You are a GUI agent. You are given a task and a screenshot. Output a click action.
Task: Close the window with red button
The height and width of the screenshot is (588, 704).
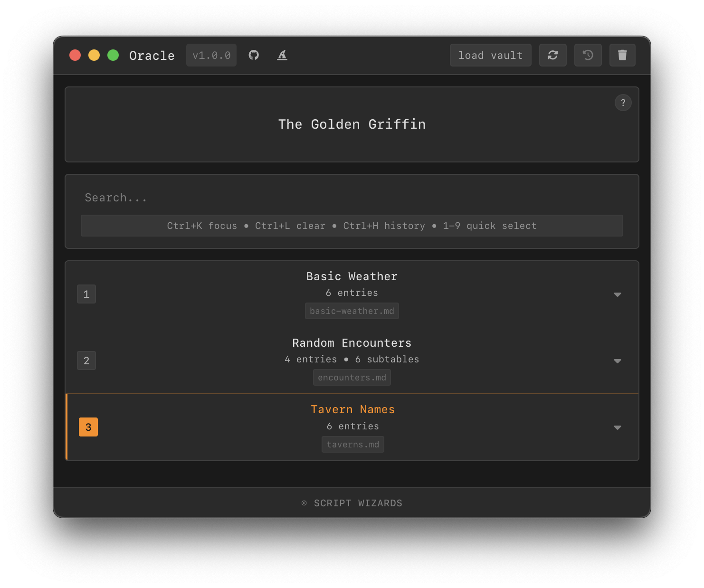(x=75, y=55)
